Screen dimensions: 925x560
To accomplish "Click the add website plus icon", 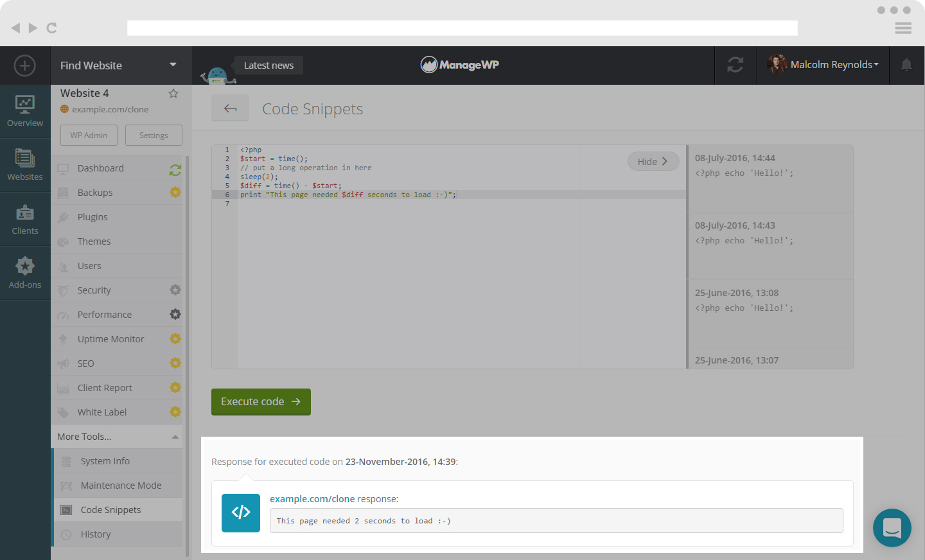I will click(x=24, y=66).
